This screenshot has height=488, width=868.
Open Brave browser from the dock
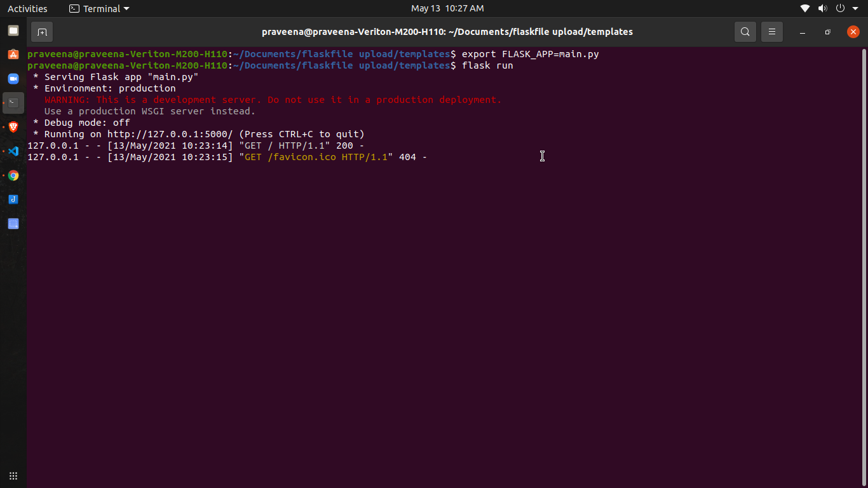(13, 127)
